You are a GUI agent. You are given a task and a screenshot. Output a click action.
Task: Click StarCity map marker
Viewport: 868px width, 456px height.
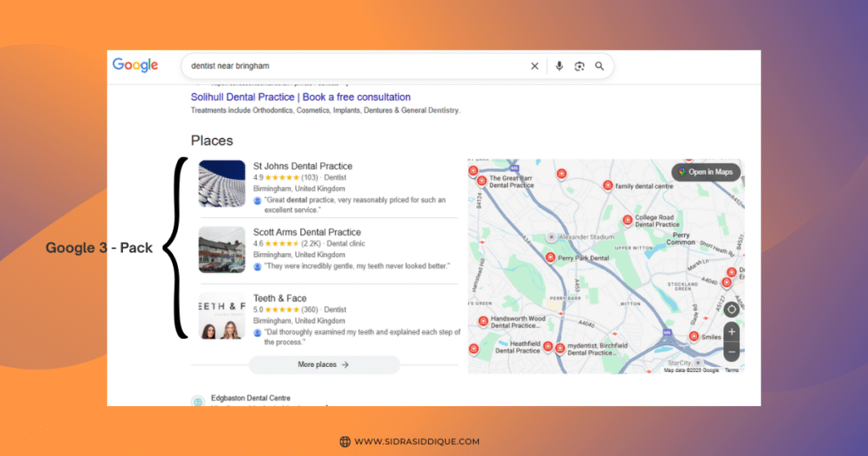click(x=698, y=363)
